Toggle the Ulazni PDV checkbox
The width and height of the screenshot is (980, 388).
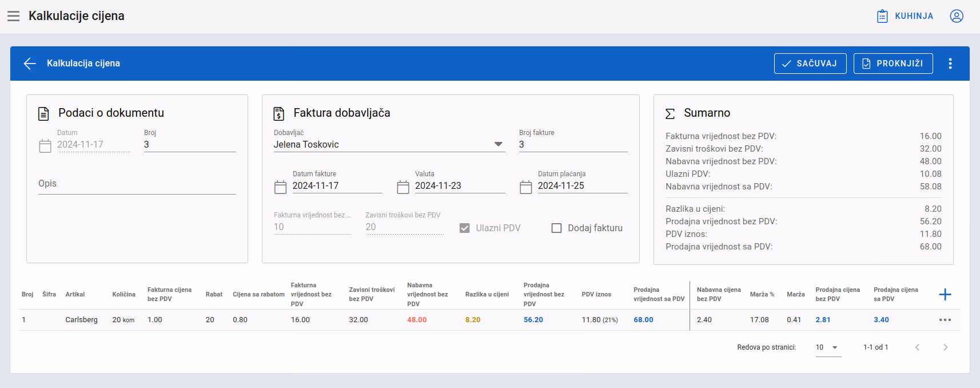point(465,228)
